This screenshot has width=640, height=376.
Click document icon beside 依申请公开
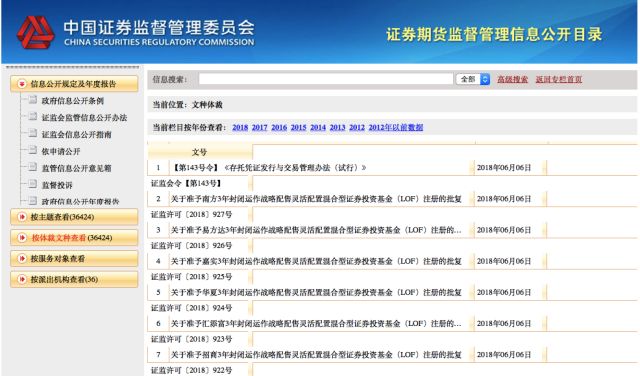33,150
